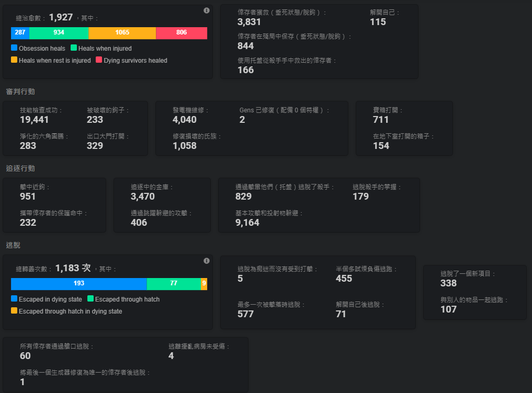Click the 逃離擾亂病房未受傷 value 4
This screenshot has width=532, height=393.
[x=172, y=356]
